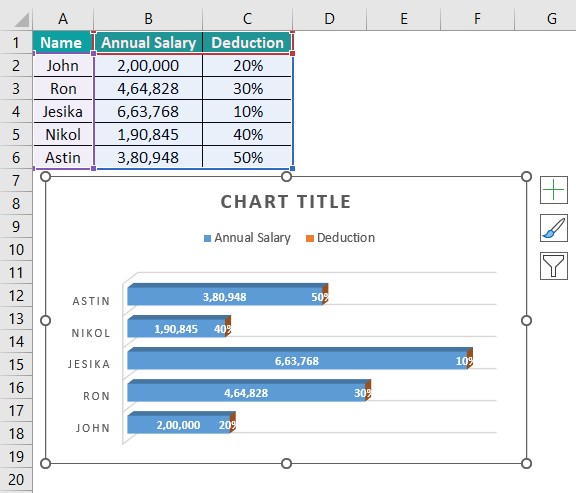576x493 pixels.
Task: Select row 3 header
Action: pos(16,89)
